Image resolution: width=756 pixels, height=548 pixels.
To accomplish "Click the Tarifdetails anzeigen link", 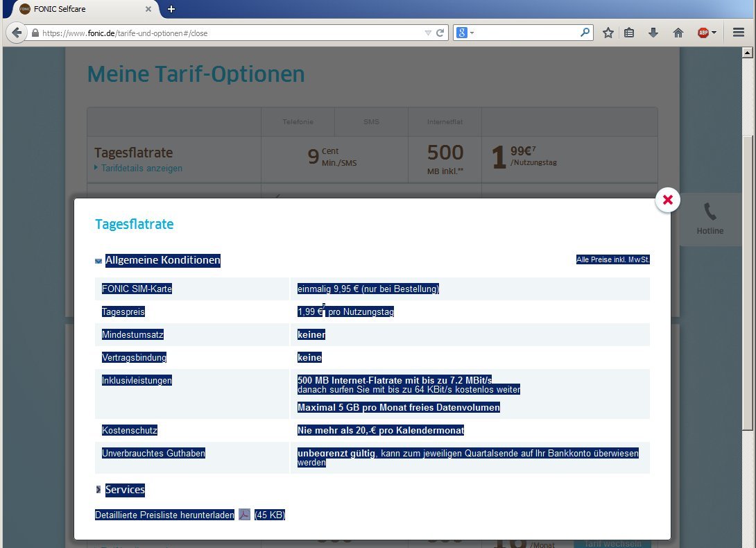I will tap(141, 168).
